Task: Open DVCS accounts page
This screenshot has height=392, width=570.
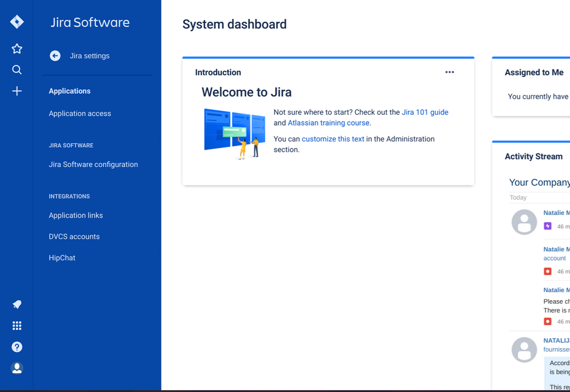Action: 74,236
